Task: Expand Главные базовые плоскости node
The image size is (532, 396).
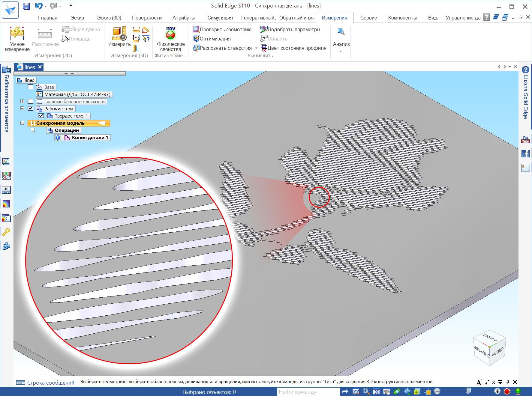Action: pos(23,101)
